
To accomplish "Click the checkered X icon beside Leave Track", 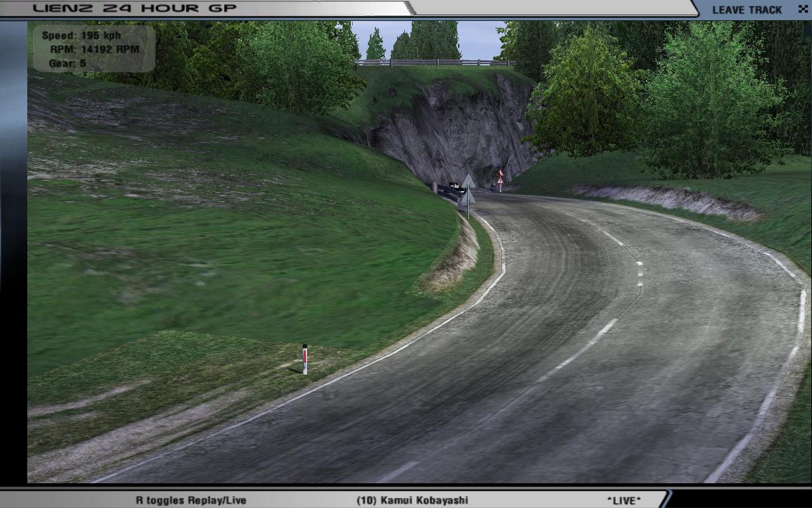I will [x=802, y=9].
